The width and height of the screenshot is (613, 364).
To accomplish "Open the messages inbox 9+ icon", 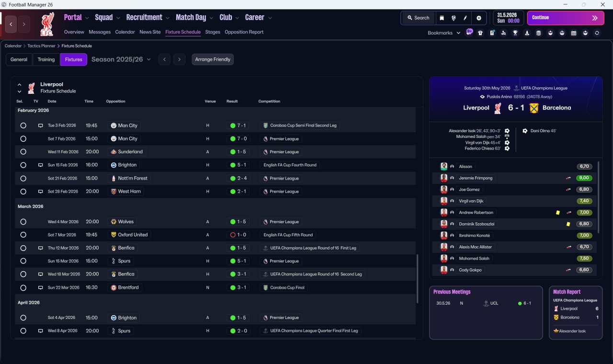I will click(469, 32).
